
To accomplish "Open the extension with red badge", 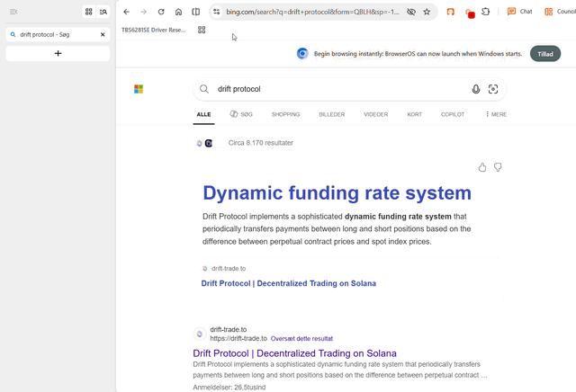I will click(x=470, y=13).
